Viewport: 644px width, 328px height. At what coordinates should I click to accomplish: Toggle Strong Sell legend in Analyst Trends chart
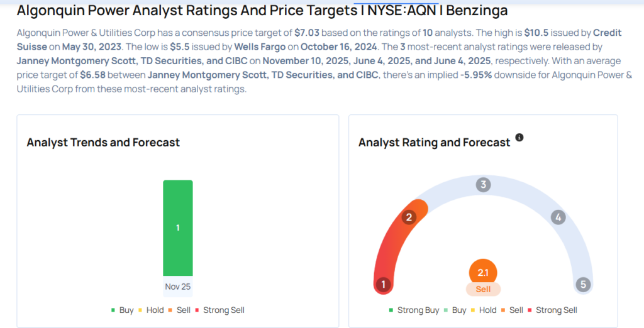(x=219, y=310)
